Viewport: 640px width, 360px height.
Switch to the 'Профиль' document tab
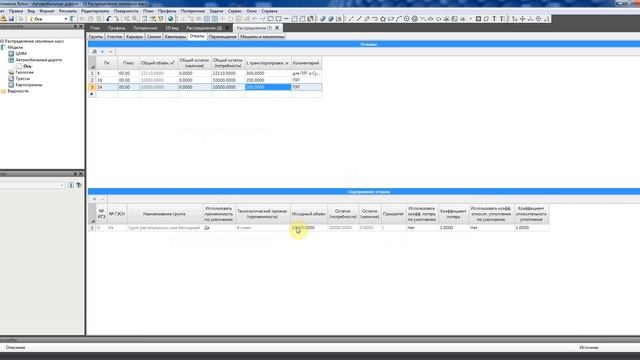pos(117,28)
